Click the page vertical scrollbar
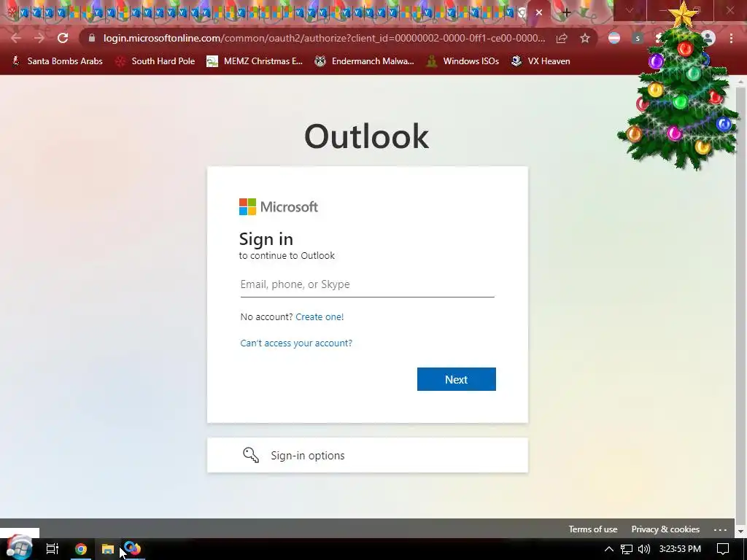The height and width of the screenshot is (560, 747). [x=740, y=305]
